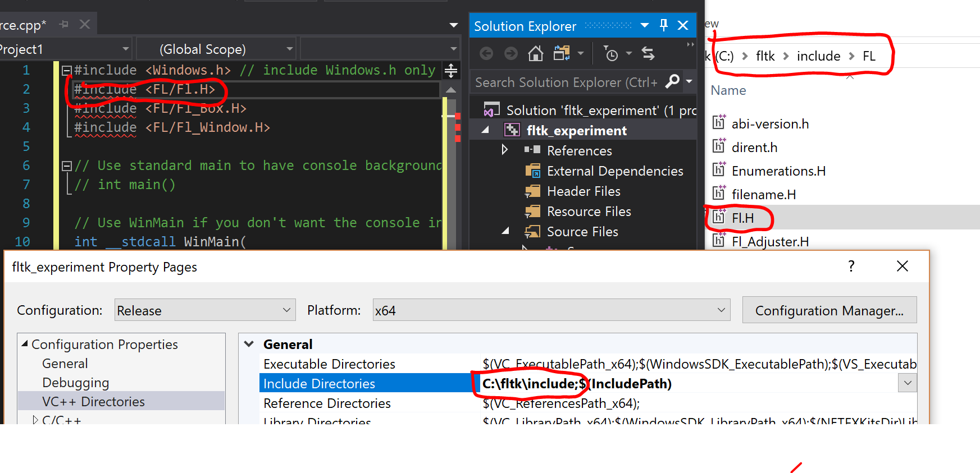Screen dimensions: 980x473
Task: Click the search magnifier in Solution Explorer
Action: pyautogui.click(x=672, y=82)
